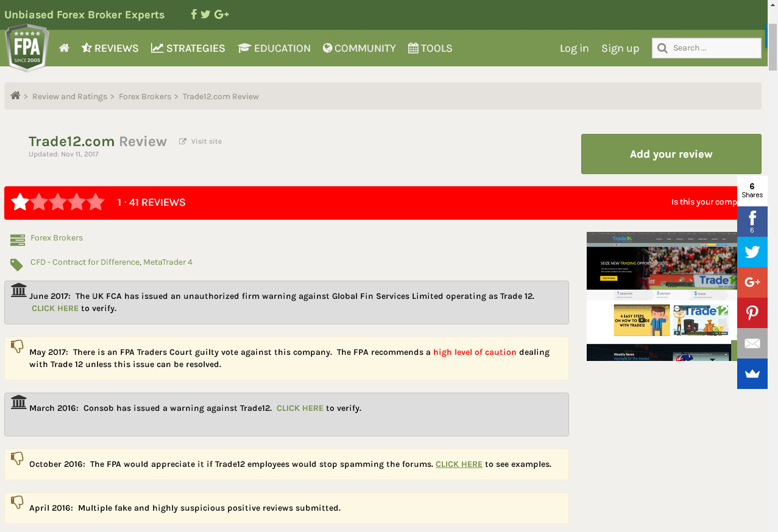Screen dimensions: 778x532
Task: Click CLICK HERE in FCA warning notice
Action: coord(55,309)
